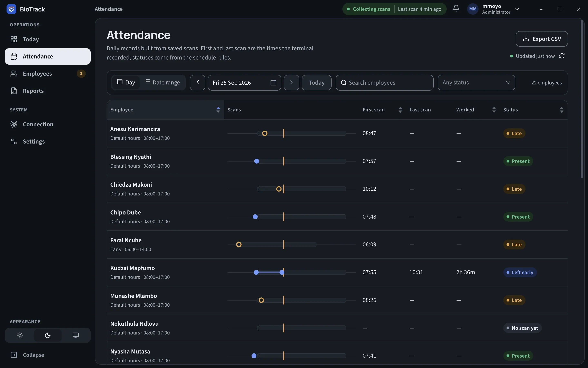Click the Employees badge showing 1
Viewport: 588px width, 368px height.
[x=81, y=74]
